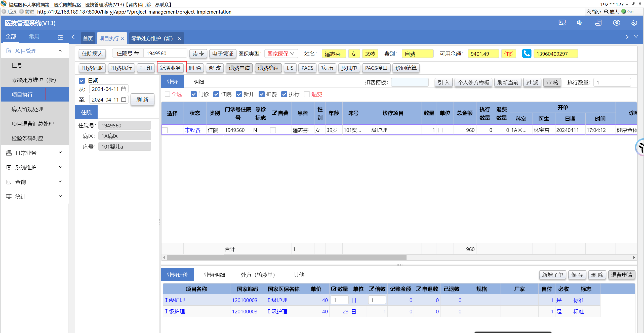This screenshot has width=644, height=333.
Task: Click the swap icon next to 住院号
Action: pyautogui.click(x=137, y=53)
